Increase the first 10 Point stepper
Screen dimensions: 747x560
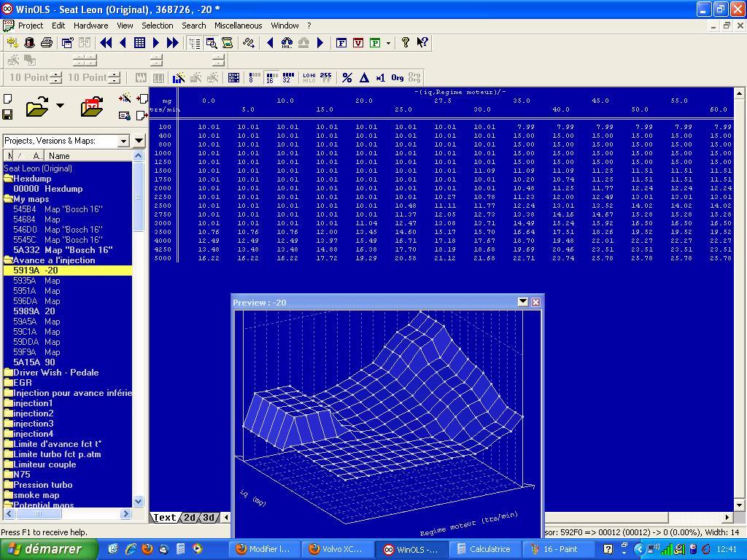(56, 74)
